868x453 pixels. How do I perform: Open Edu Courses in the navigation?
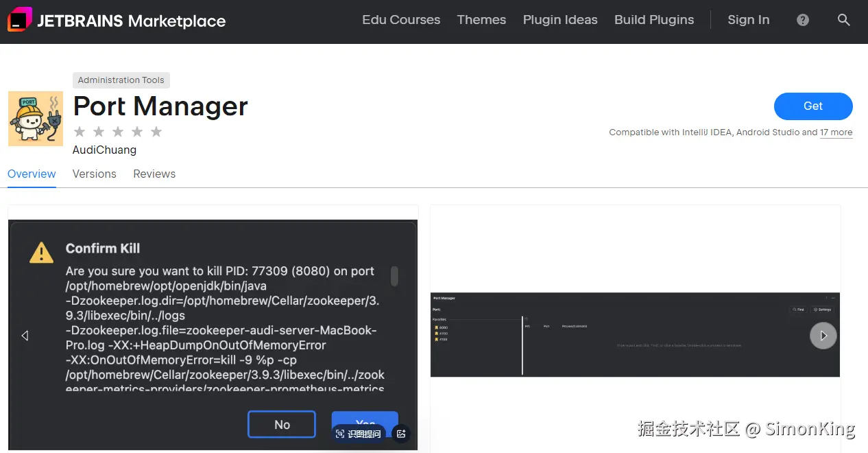tap(401, 20)
